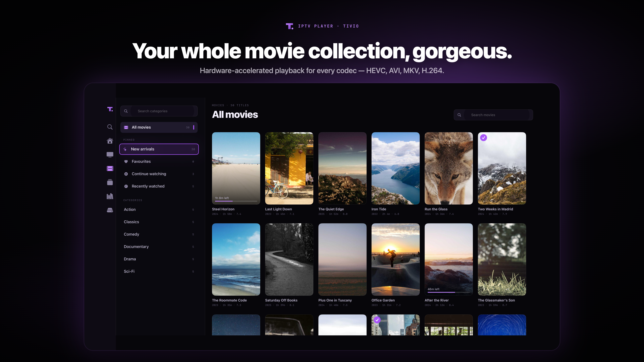The image size is (644, 362).
Task: Click the Steel Horizon title text
Action: [x=223, y=209]
